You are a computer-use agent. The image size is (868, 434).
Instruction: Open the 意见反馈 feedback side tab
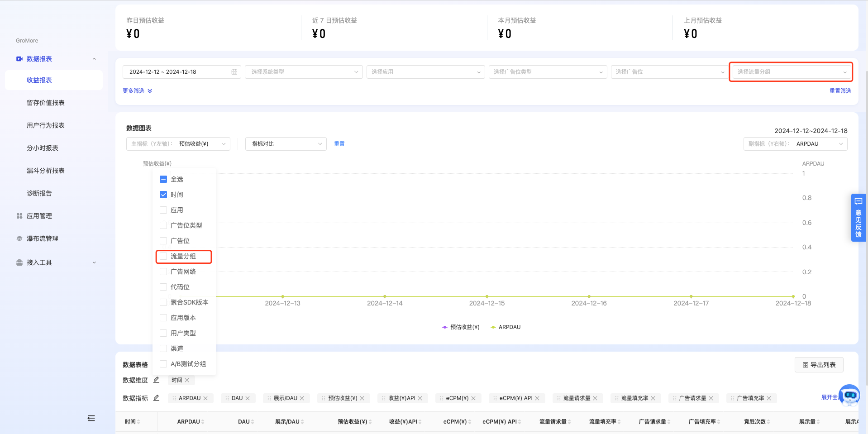coord(858,218)
